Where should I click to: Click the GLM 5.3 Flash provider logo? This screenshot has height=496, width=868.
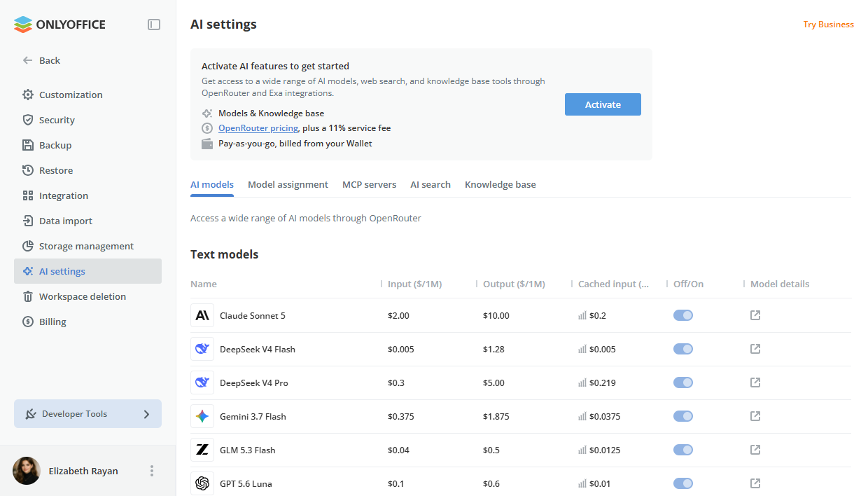[202, 450]
